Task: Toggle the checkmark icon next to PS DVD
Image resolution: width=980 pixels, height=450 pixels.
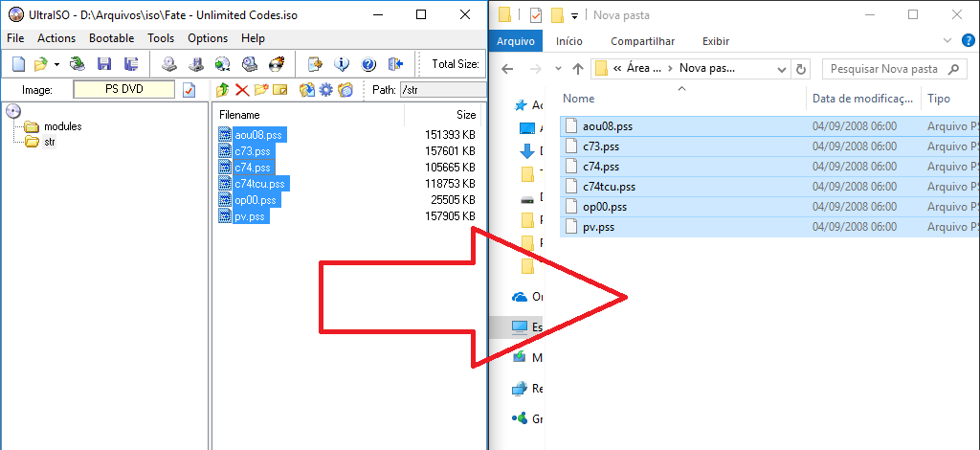Action: coord(189,90)
